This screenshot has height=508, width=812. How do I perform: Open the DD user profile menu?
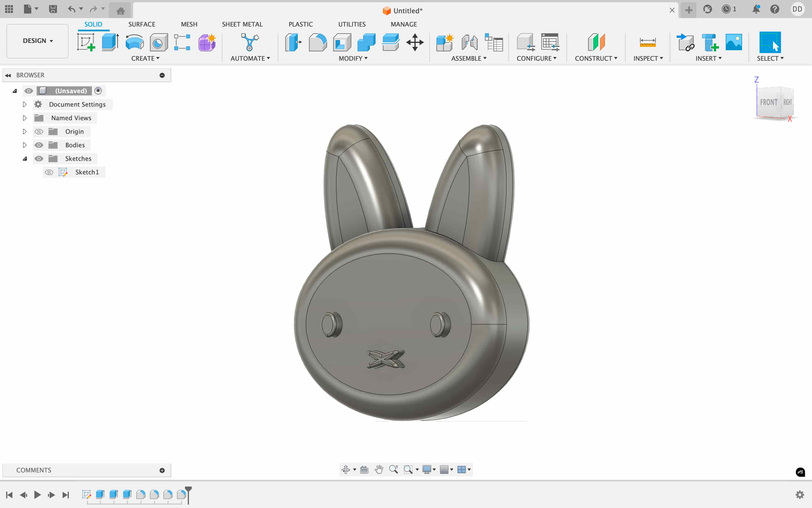(x=797, y=9)
